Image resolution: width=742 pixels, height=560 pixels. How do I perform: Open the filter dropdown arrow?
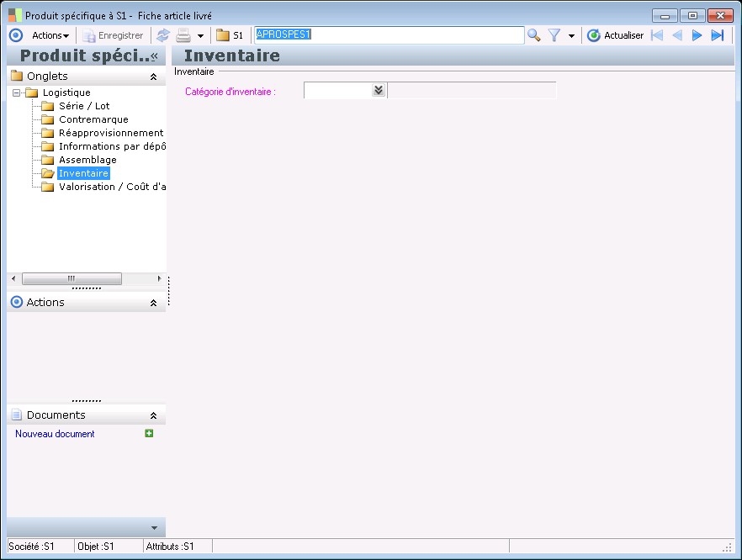point(572,36)
